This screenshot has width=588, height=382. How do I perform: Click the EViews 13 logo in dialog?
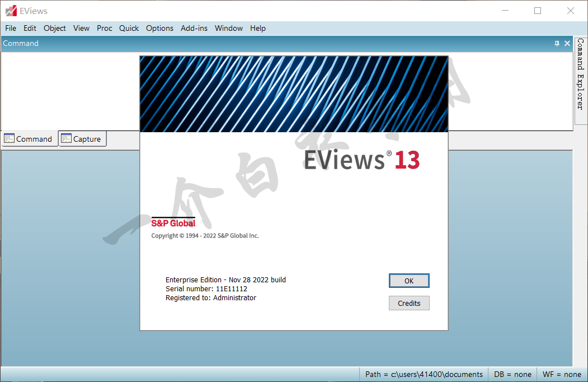[x=361, y=160]
